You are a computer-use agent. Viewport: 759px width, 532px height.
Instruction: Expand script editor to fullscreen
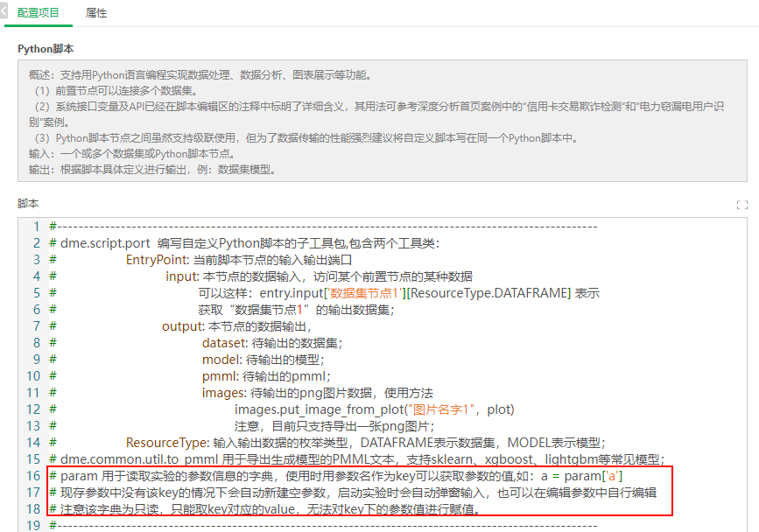pos(742,205)
